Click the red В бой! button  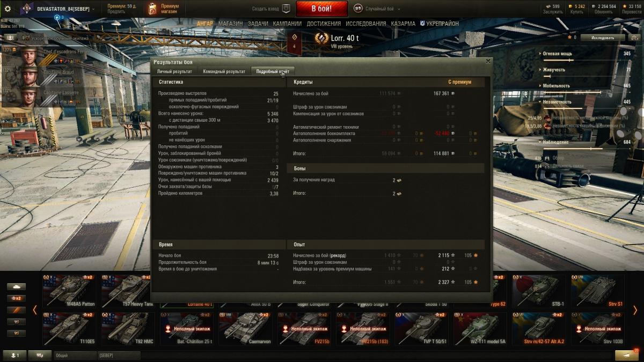click(321, 9)
